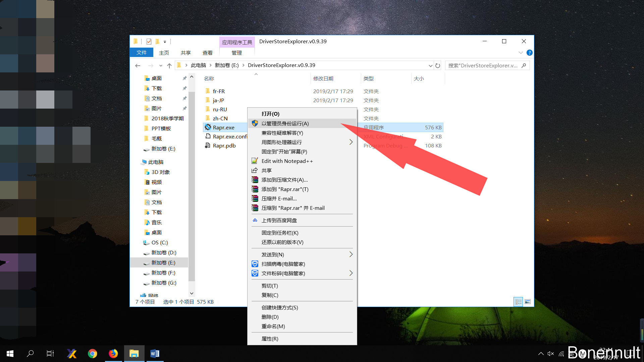Viewport: 644px width, 362px height.
Task: Choose 复制(C) in context menu
Action: [x=302, y=295]
